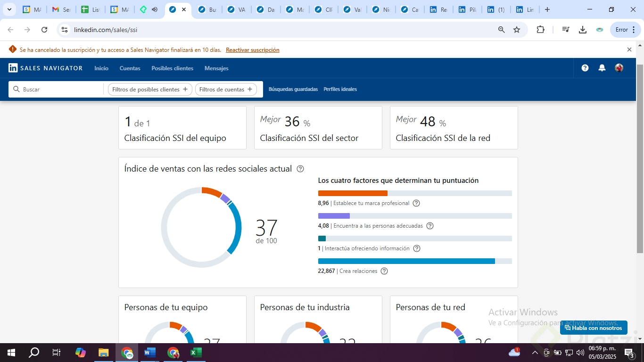
Task: Open the 'Posibles clientes' navigation item
Action: click(173, 68)
